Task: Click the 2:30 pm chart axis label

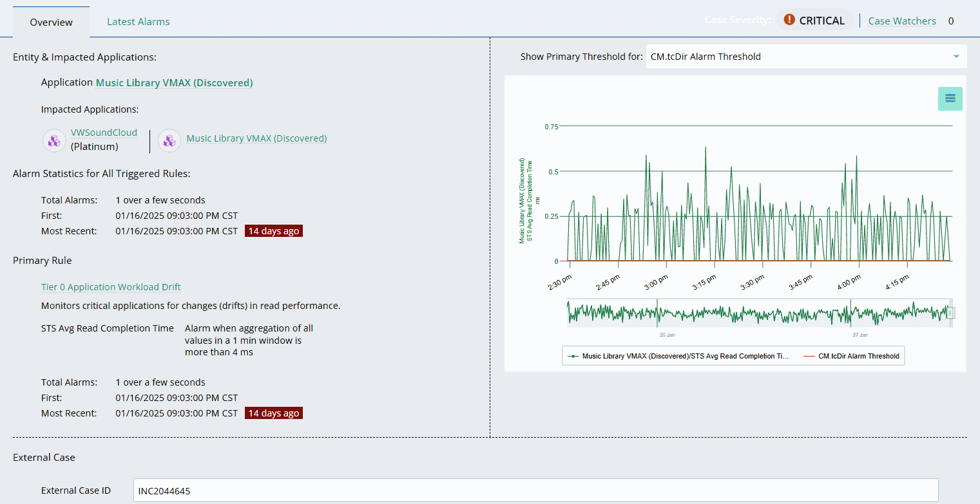Action: point(559,283)
